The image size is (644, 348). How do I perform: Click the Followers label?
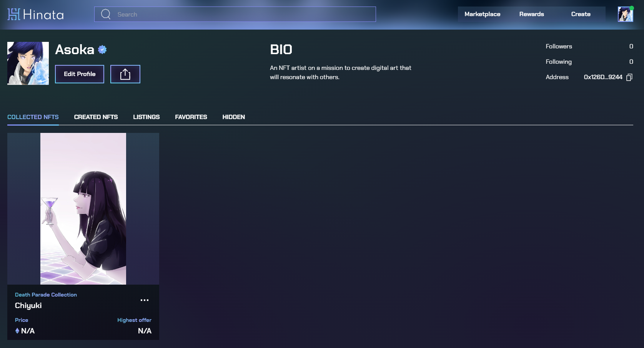click(x=559, y=46)
